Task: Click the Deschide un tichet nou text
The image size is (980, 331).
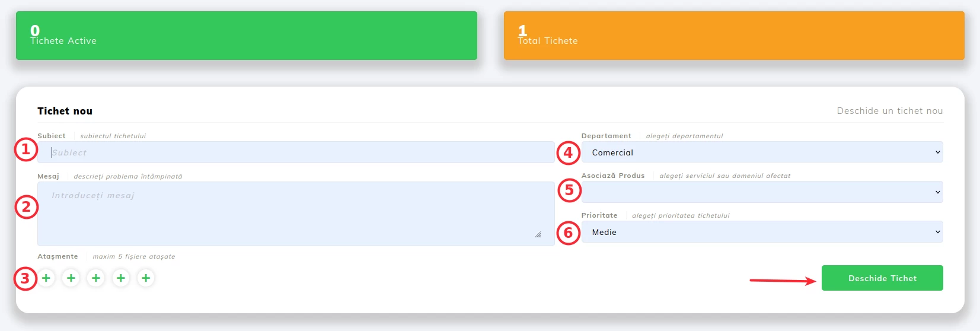Action: click(889, 111)
